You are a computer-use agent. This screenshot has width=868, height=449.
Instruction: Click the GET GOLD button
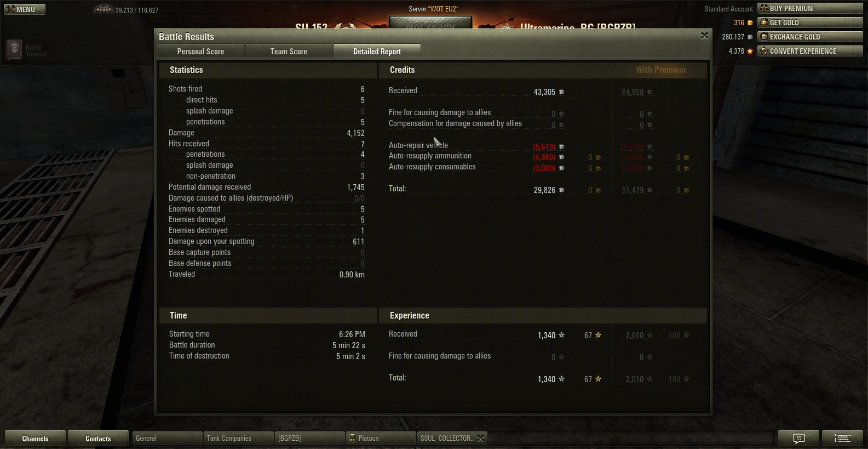pos(810,22)
